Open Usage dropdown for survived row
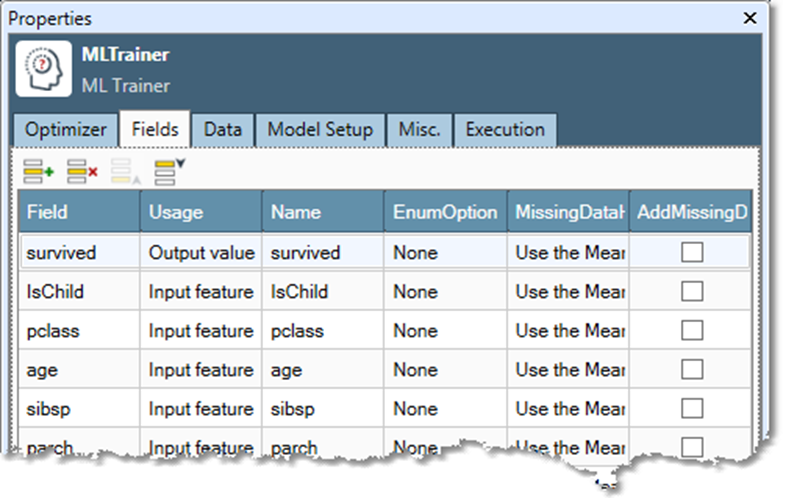The height and width of the screenshot is (498, 808). point(201,253)
